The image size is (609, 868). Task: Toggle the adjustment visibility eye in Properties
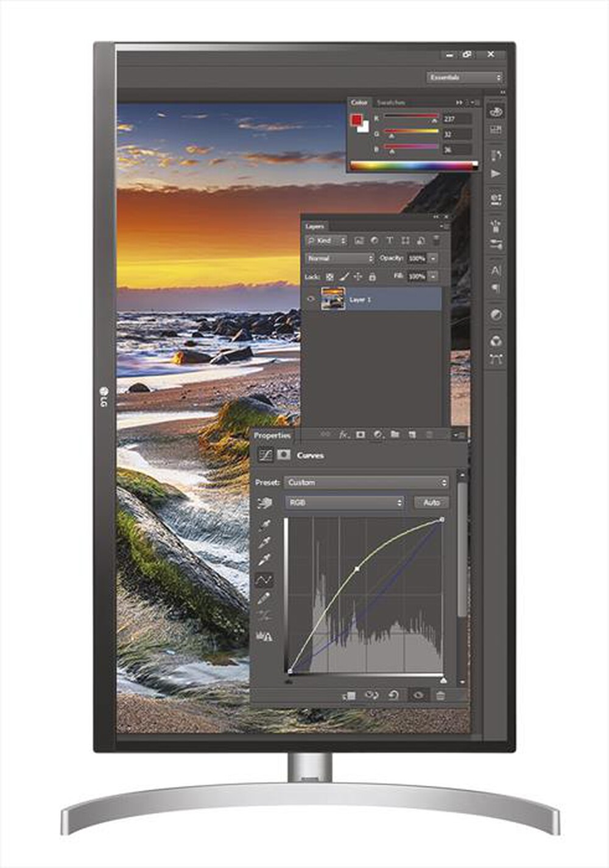coord(418,695)
